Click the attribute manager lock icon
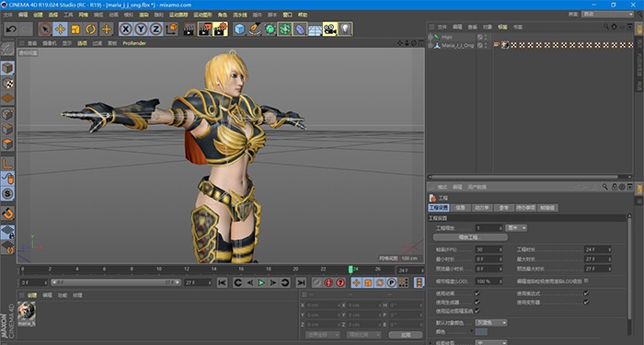The image size is (644, 345). click(x=615, y=187)
